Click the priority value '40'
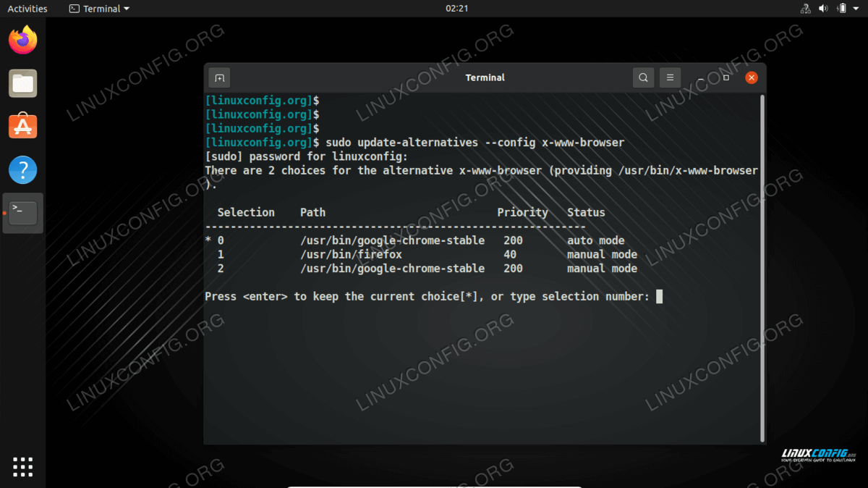868x488 pixels. pyautogui.click(x=510, y=255)
